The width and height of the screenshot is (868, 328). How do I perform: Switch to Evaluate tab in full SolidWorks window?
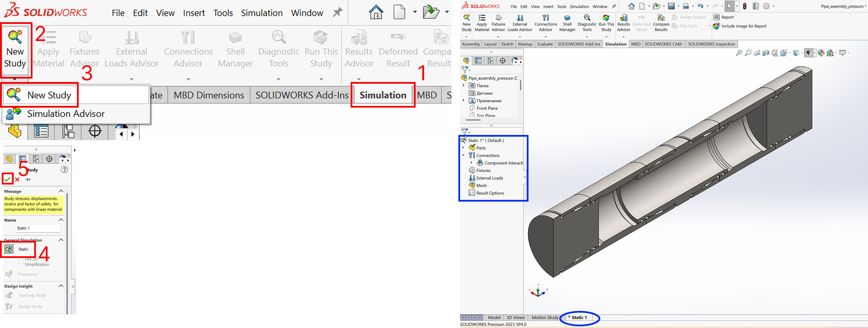[545, 44]
